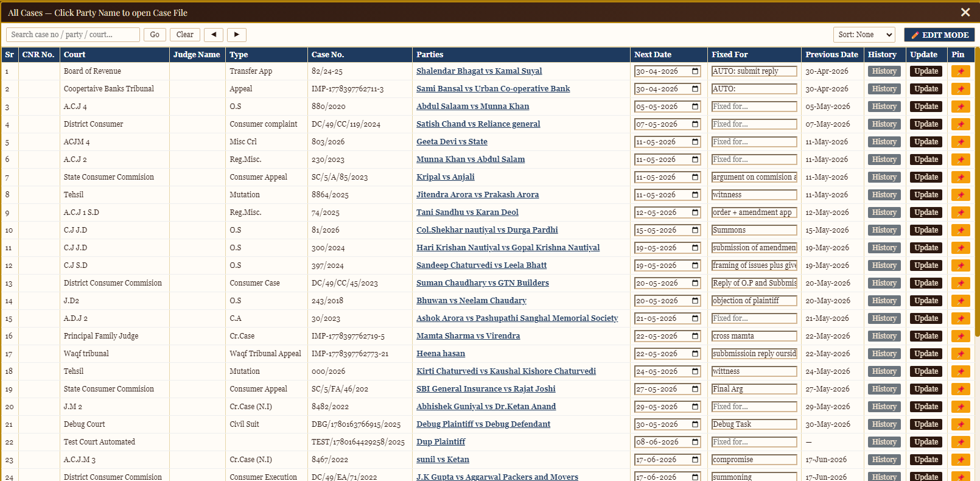View History for Jitendra Arora vs Prakash Arora
The width and height of the screenshot is (980, 481).
point(884,195)
